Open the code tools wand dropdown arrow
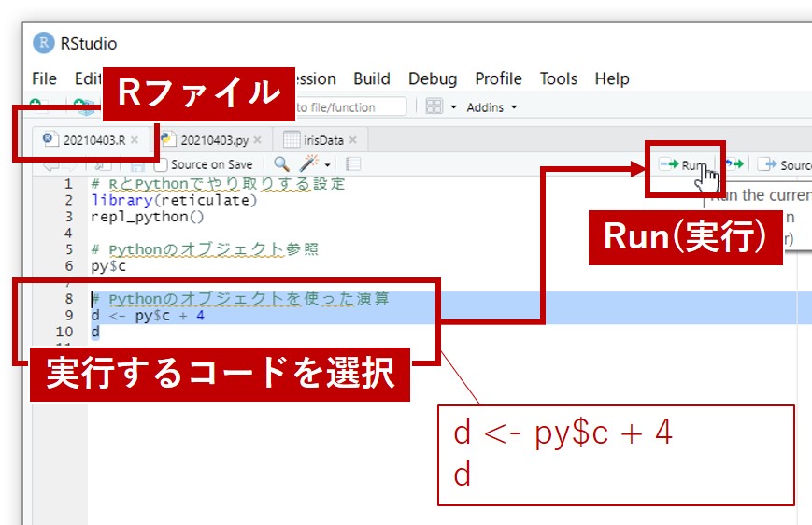This screenshot has width=812, height=525. click(327, 165)
